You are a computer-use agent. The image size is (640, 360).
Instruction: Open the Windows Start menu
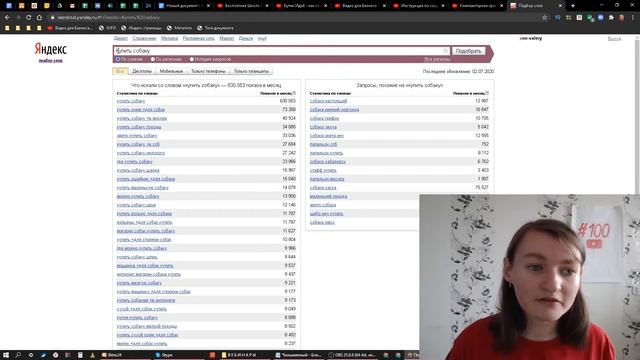tap(6, 355)
